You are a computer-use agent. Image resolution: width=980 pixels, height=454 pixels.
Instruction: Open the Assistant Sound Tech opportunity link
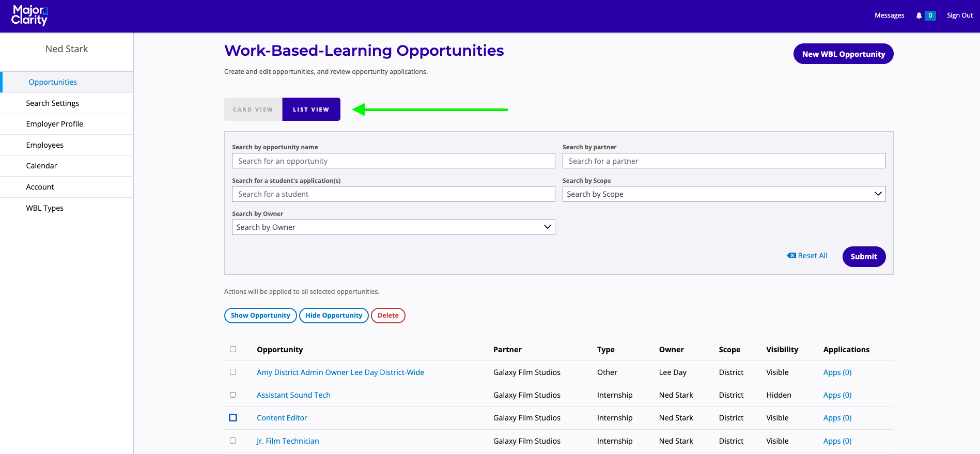[x=293, y=395]
